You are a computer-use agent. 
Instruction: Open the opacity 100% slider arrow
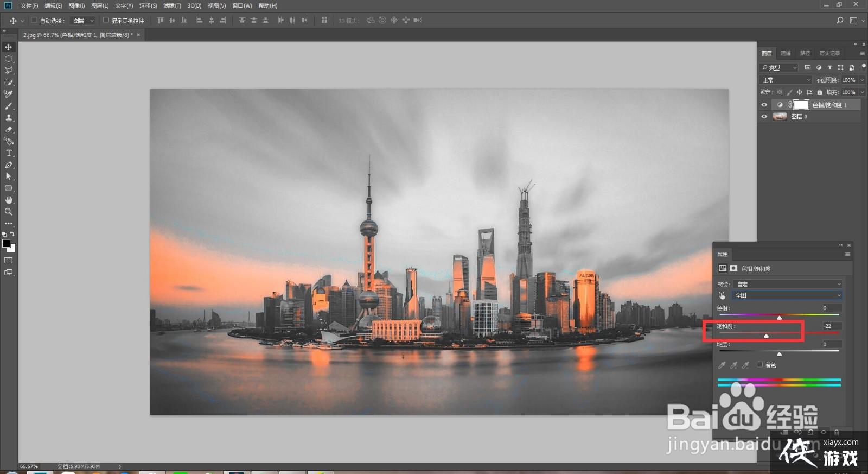863,80
